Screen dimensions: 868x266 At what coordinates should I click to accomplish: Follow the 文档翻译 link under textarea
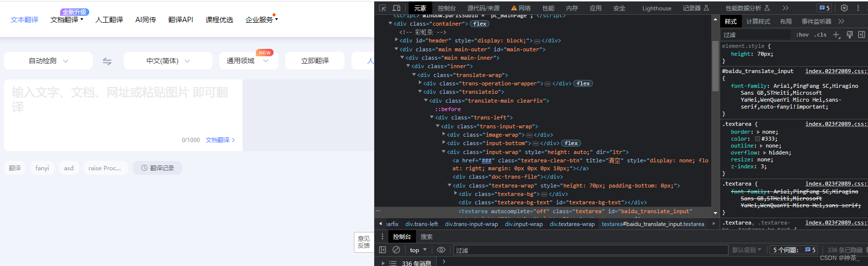220,140
